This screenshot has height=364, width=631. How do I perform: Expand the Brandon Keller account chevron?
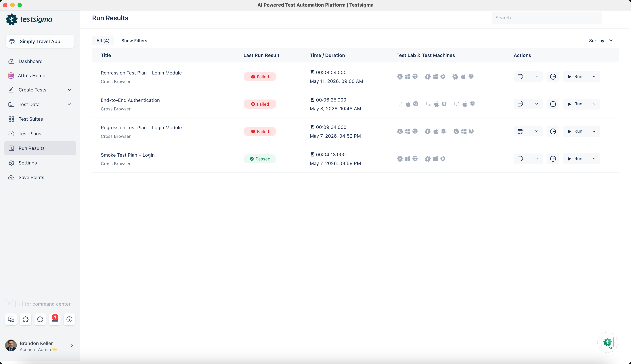click(72, 346)
